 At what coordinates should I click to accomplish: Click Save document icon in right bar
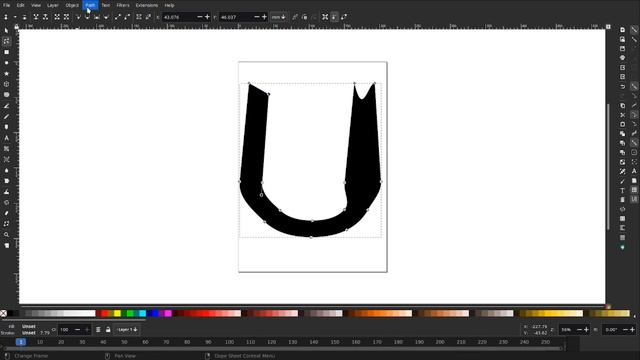(622, 49)
